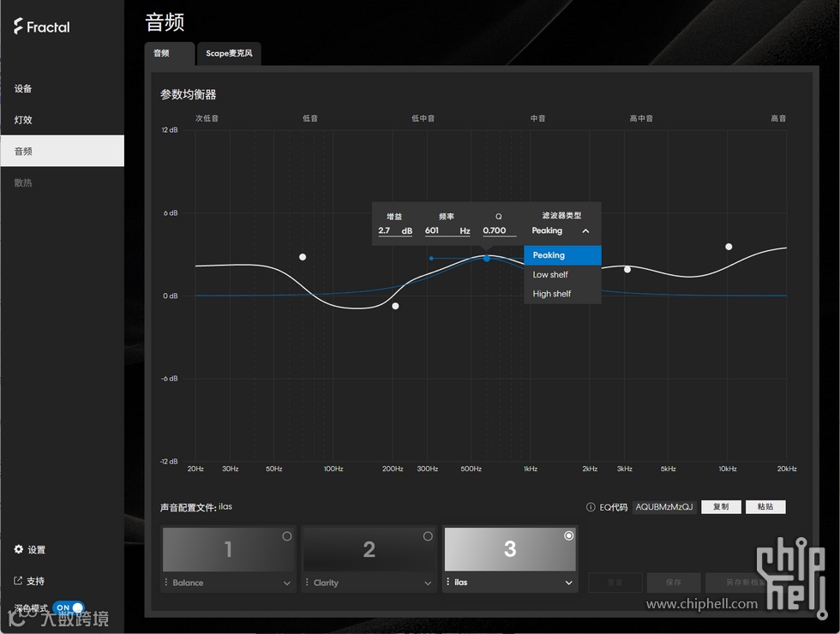Click the EQ code field AQUBMzMzQJ
The width and height of the screenshot is (840, 634).
click(664, 507)
